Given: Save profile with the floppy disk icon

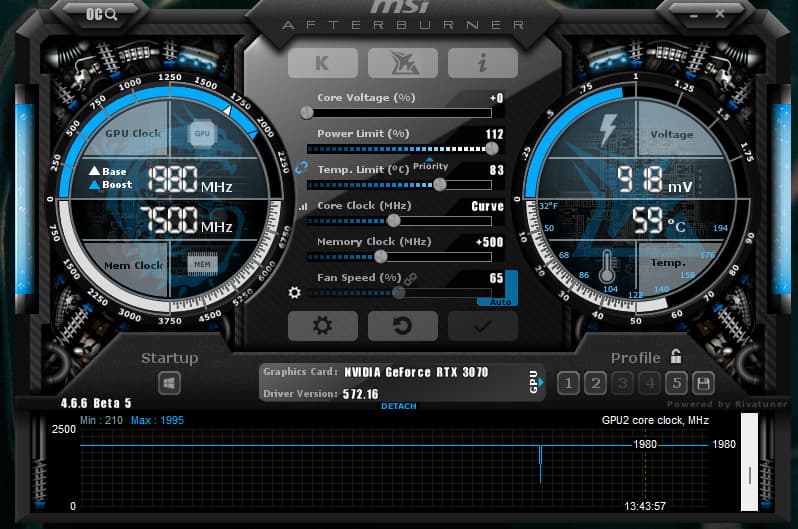Looking at the screenshot, I should pyautogui.click(x=703, y=383).
